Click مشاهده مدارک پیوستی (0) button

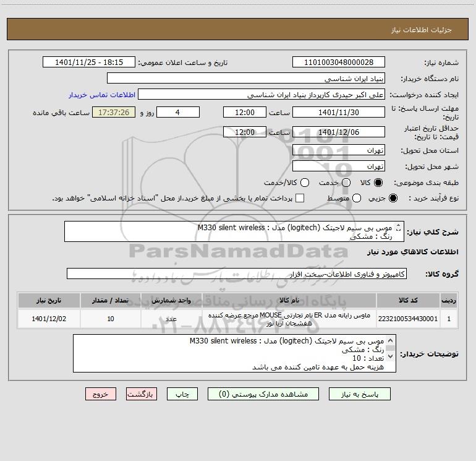point(263,394)
